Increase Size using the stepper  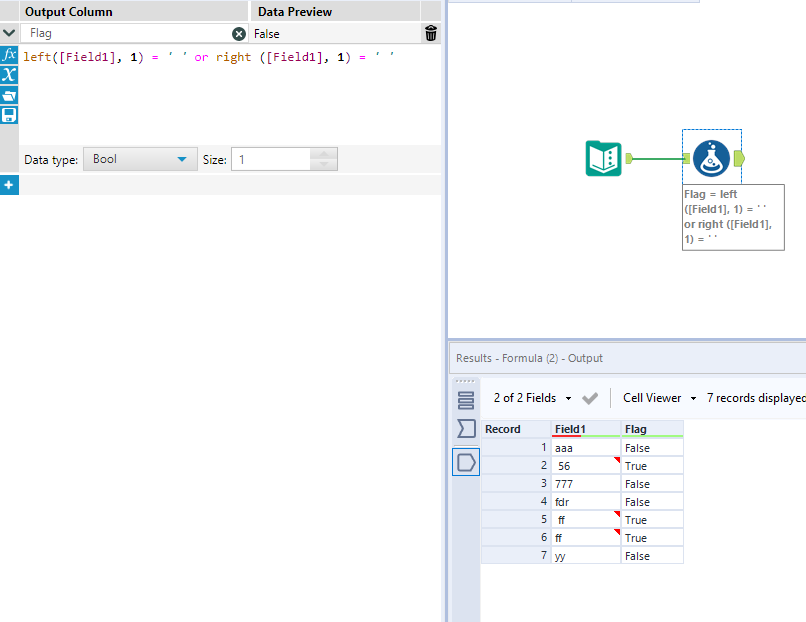coord(322,153)
